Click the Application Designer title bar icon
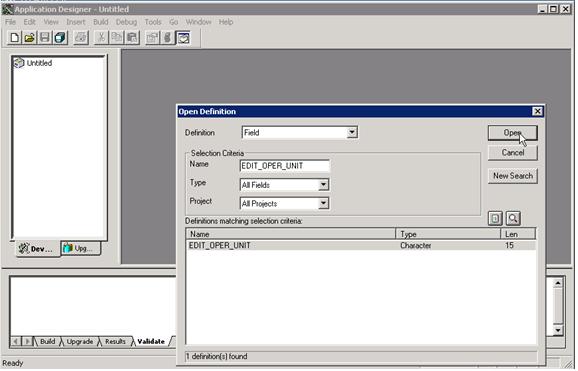This screenshot has height=371, width=578. click(x=7, y=9)
